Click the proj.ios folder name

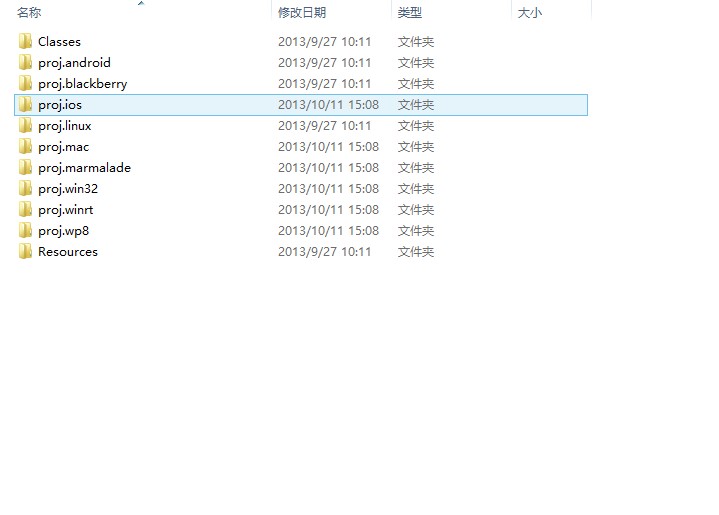click(x=60, y=105)
